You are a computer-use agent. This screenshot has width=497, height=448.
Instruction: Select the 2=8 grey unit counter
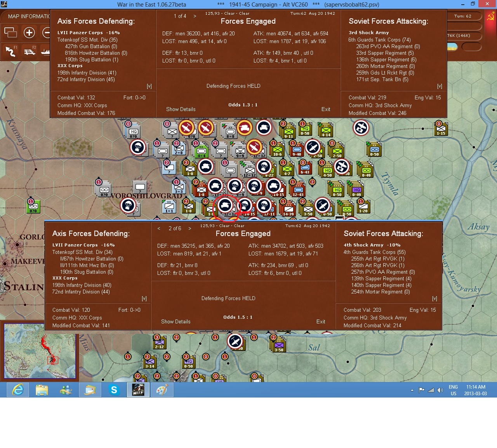click(179, 148)
